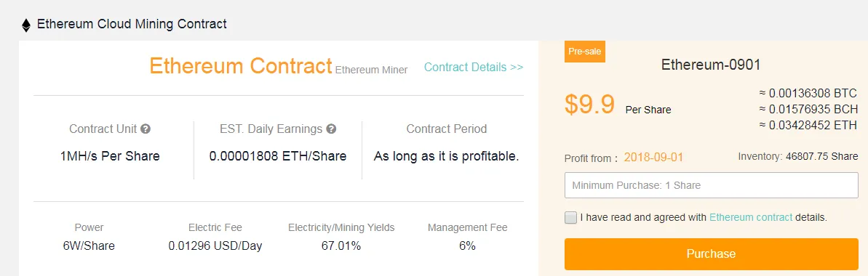Click the Pre-sale badge
Screen dimensions: 868x276
(584, 52)
